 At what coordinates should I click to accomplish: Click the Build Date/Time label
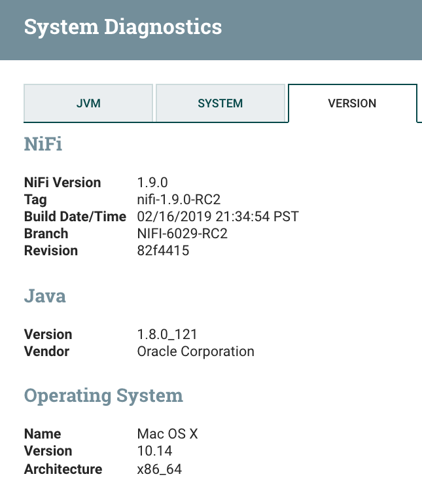[x=75, y=217]
